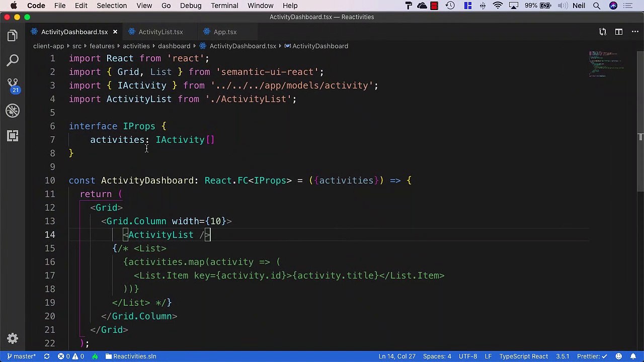Open the Apple menu
The width and height of the screenshot is (644, 362).
pyautogui.click(x=14, y=6)
